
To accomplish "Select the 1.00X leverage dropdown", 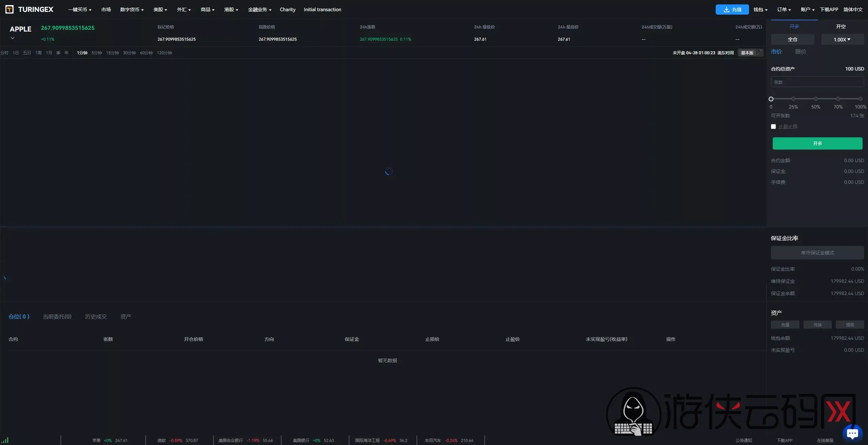I will click(842, 39).
